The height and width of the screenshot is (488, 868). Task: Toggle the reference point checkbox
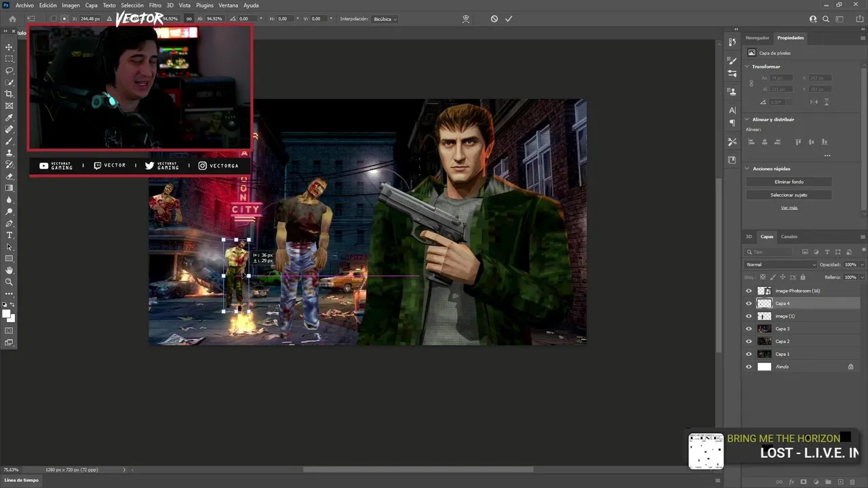[x=53, y=19]
